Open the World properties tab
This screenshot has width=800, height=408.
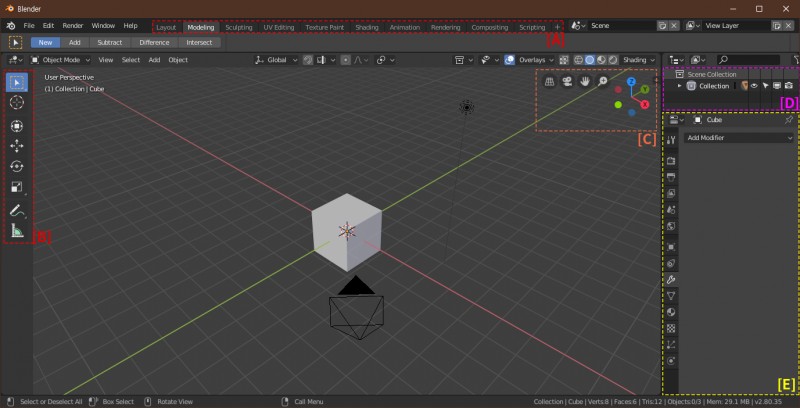pos(671,226)
